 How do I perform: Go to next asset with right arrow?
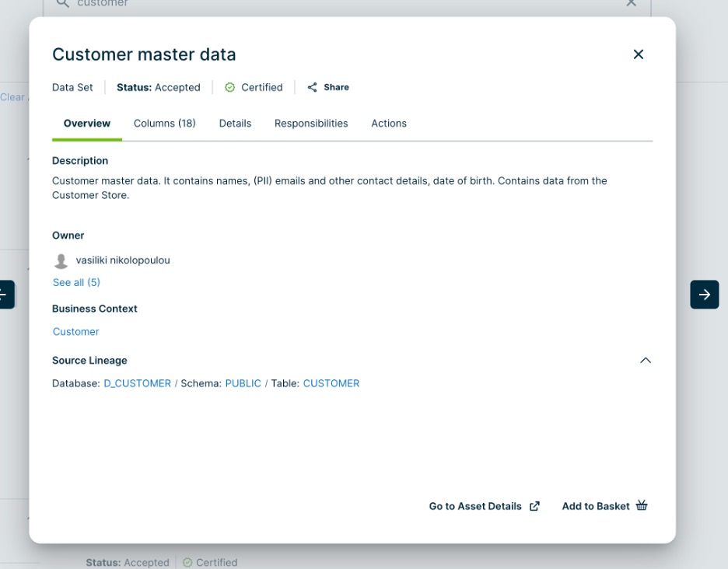point(704,295)
